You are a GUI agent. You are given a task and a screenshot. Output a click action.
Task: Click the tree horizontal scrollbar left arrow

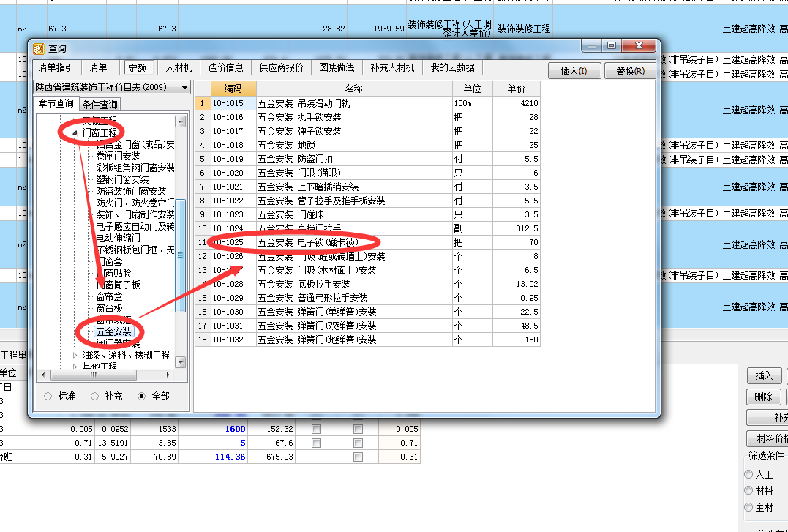[43, 375]
